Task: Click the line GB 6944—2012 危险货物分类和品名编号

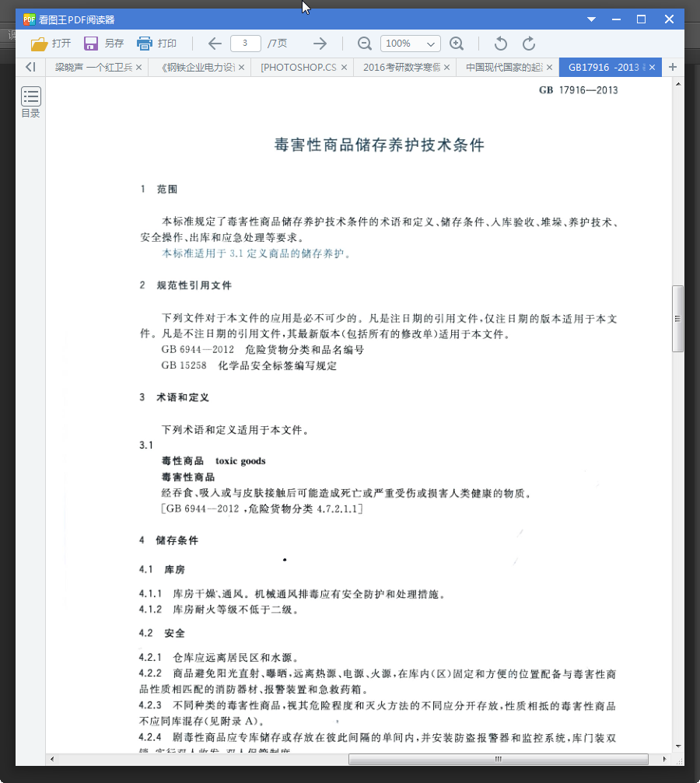Action: point(262,350)
